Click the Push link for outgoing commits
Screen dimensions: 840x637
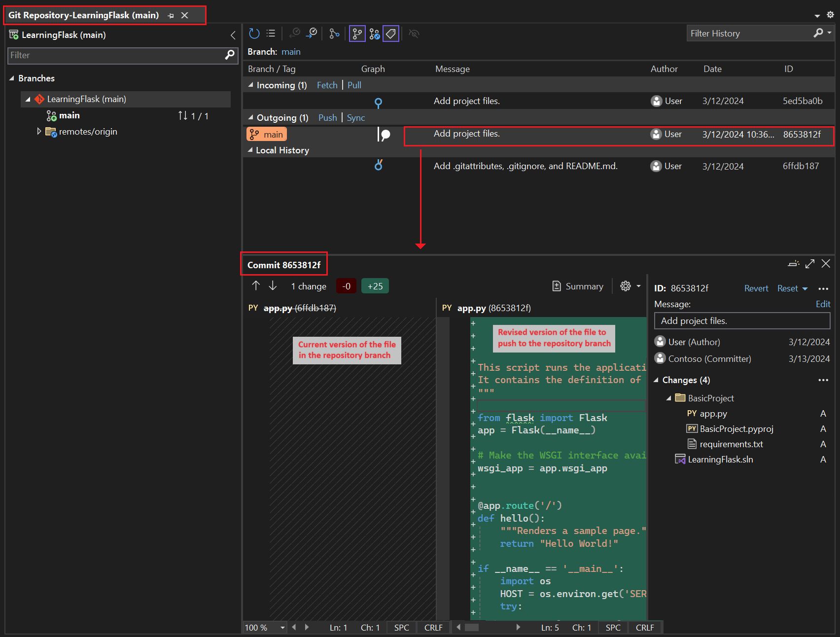pos(327,118)
